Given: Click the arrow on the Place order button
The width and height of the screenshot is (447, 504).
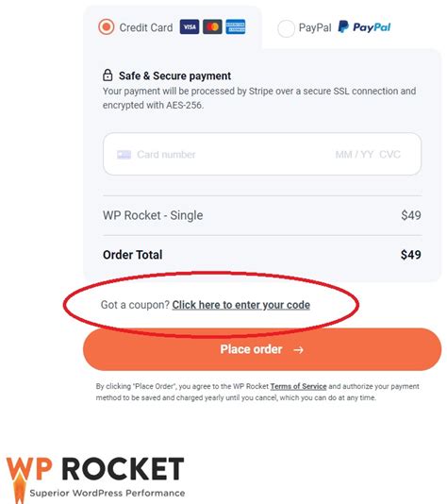Looking at the screenshot, I should click(x=299, y=350).
